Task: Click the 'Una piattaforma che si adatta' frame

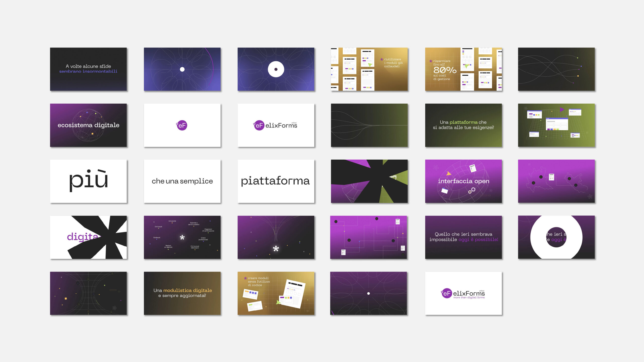Action: 463,125
